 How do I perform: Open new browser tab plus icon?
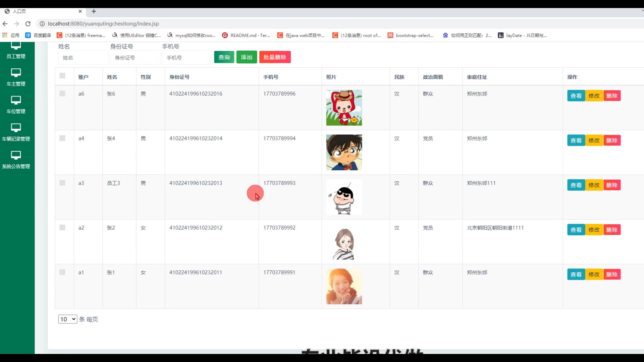tap(94, 11)
